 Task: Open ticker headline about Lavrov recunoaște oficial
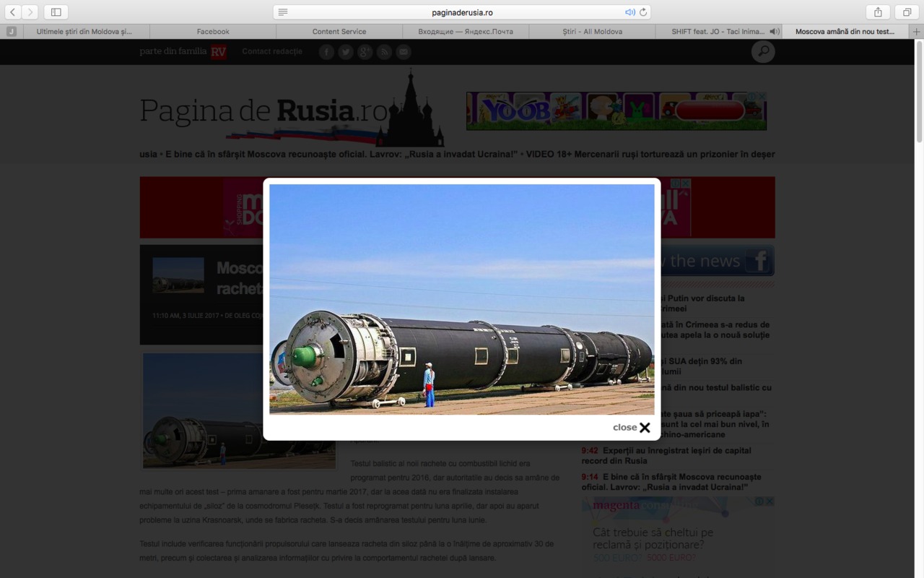coord(341,154)
